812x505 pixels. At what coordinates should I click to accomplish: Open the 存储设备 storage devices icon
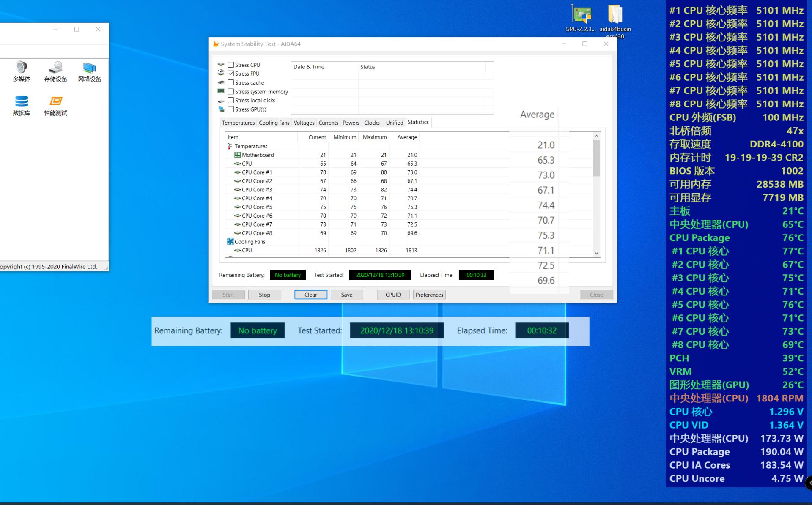pyautogui.click(x=55, y=68)
